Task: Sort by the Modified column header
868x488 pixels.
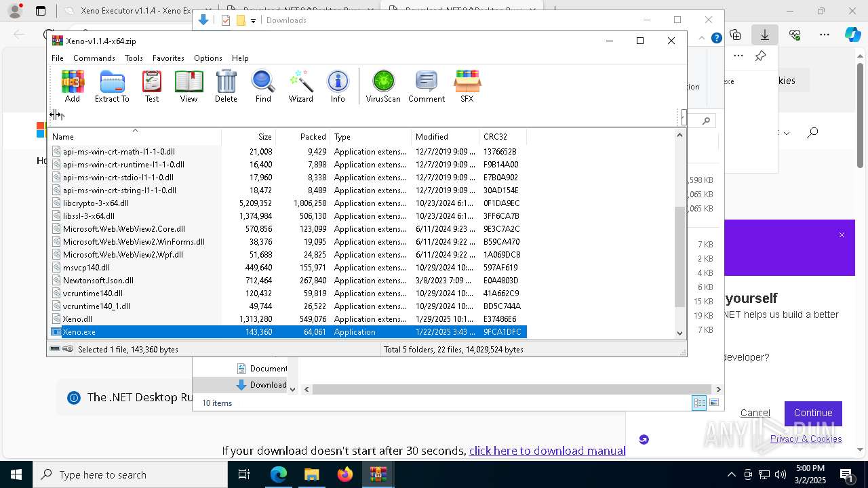Action: pyautogui.click(x=445, y=136)
